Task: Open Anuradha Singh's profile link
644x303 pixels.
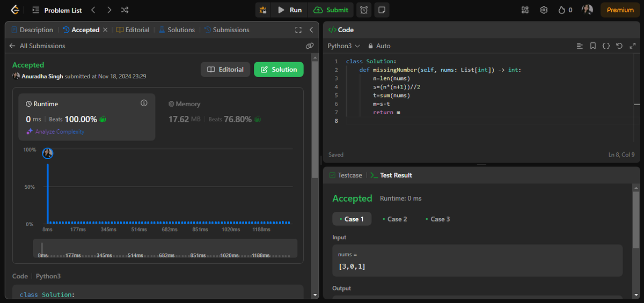Action: pyautogui.click(x=42, y=76)
